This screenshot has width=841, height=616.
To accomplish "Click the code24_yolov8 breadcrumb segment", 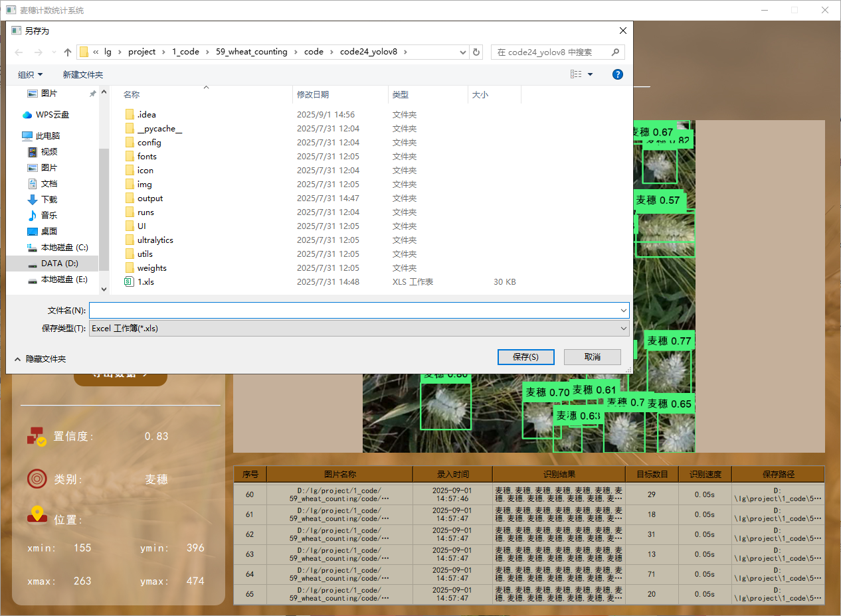I will click(369, 52).
